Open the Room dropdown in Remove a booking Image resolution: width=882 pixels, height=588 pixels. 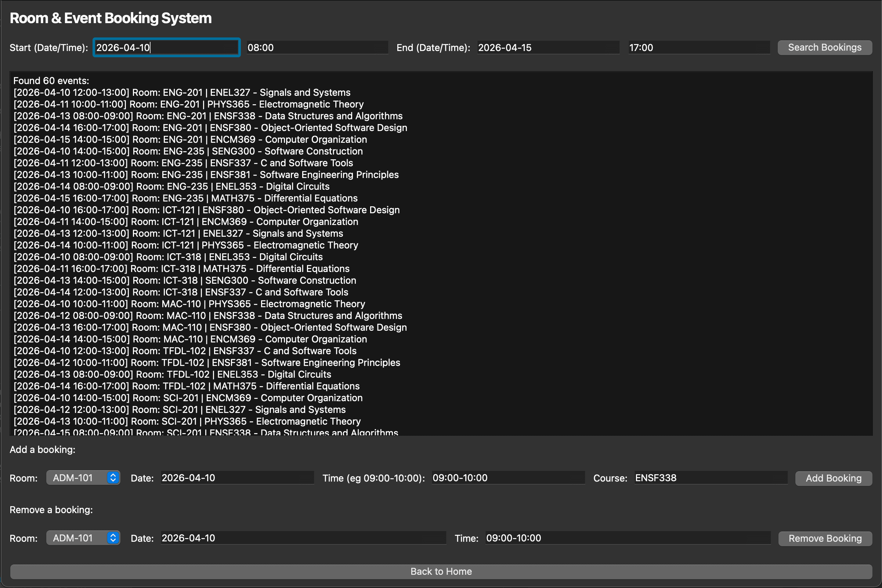point(83,538)
